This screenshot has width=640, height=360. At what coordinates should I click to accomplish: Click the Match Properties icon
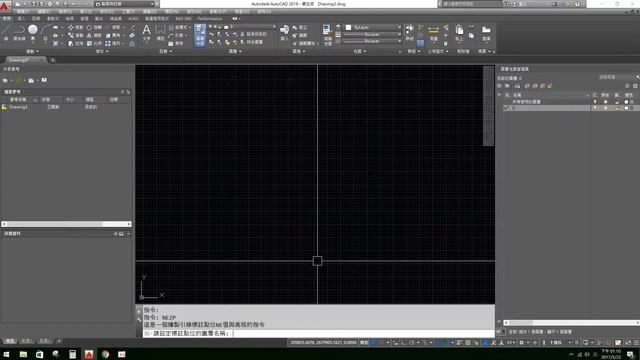click(x=328, y=35)
